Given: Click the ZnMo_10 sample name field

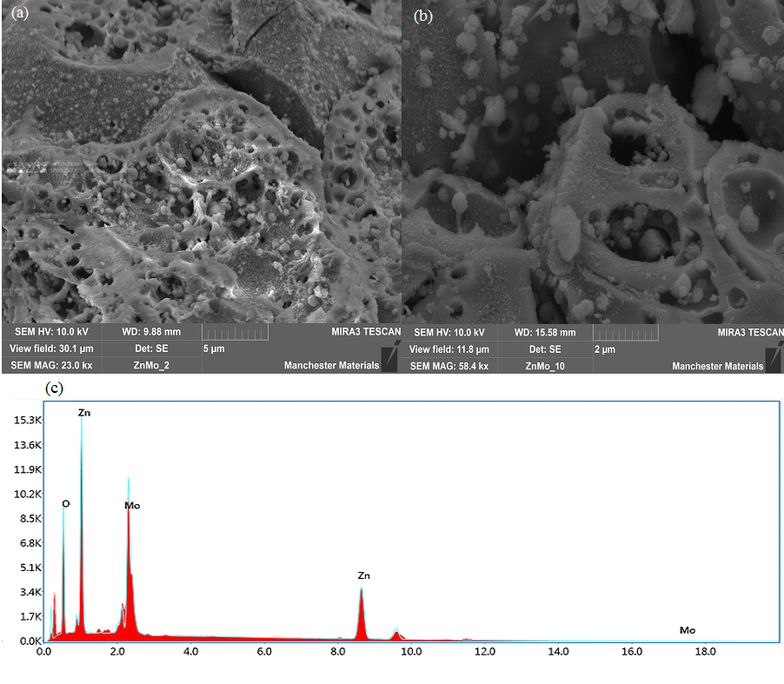Looking at the screenshot, I should 545,366.
